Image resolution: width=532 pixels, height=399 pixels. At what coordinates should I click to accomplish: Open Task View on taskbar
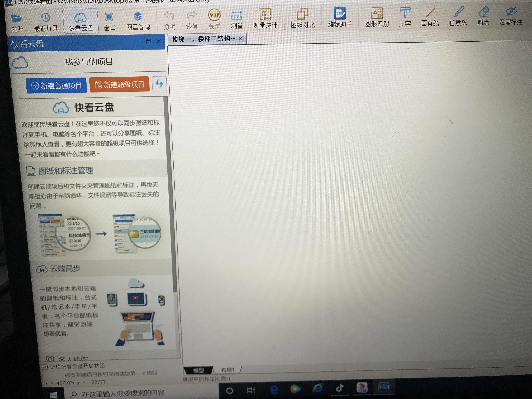[x=251, y=390]
